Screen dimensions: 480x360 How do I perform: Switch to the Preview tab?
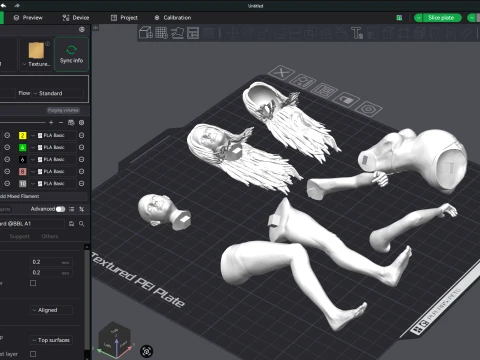tap(28, 18)
